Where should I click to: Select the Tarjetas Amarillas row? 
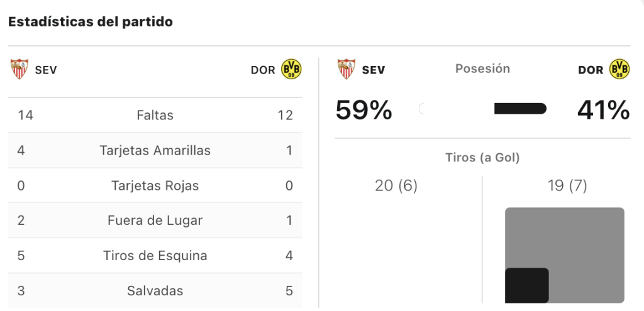pos(155,151)
